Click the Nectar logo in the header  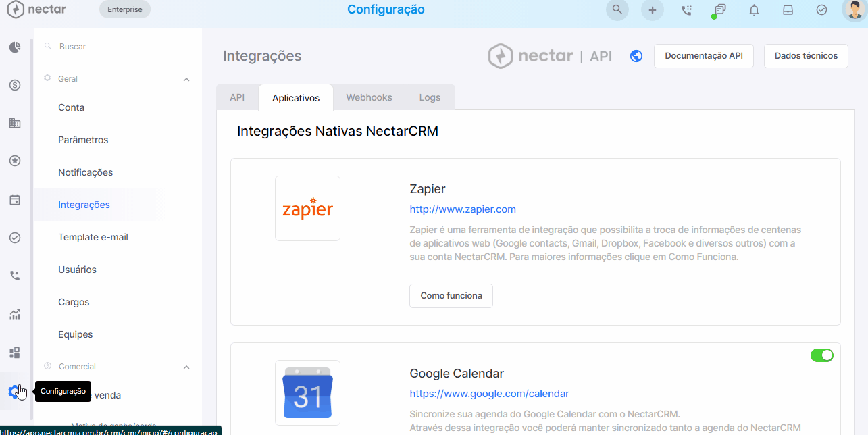point(36,9)
